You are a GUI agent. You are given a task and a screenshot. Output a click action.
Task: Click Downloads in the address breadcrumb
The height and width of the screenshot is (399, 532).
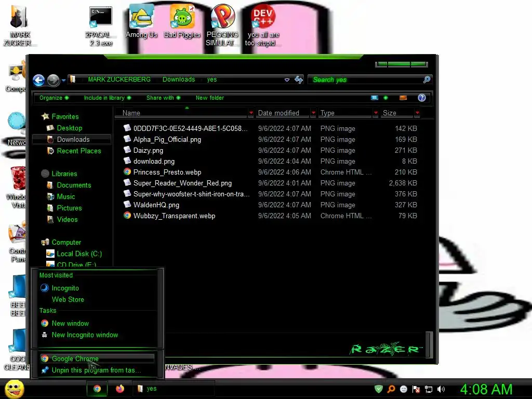(x=179, y=79)
